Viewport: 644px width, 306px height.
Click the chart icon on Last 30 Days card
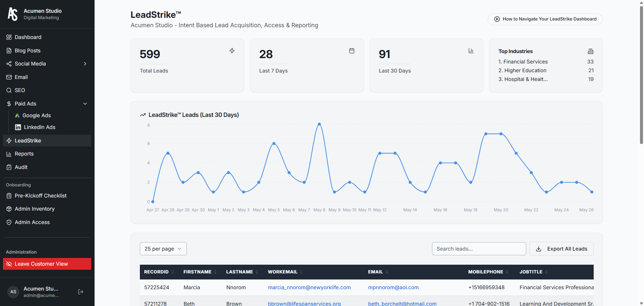click(471, 51)
